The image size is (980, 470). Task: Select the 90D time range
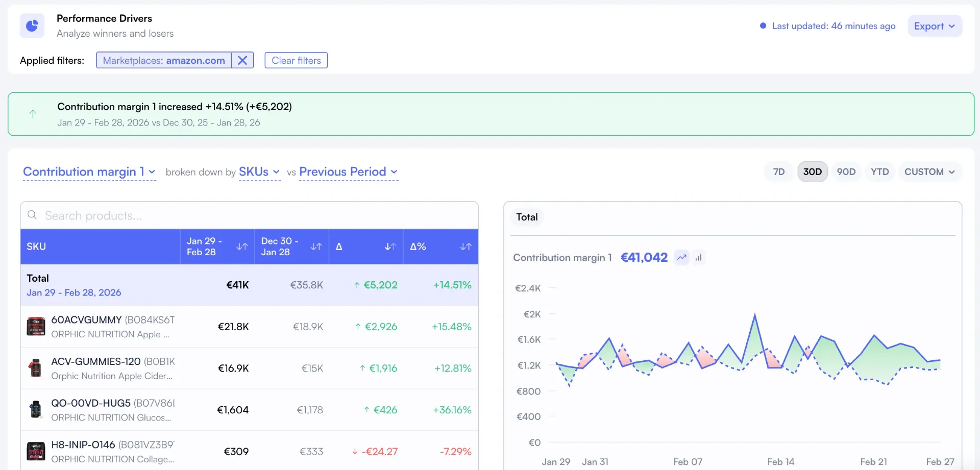[846, 172]
